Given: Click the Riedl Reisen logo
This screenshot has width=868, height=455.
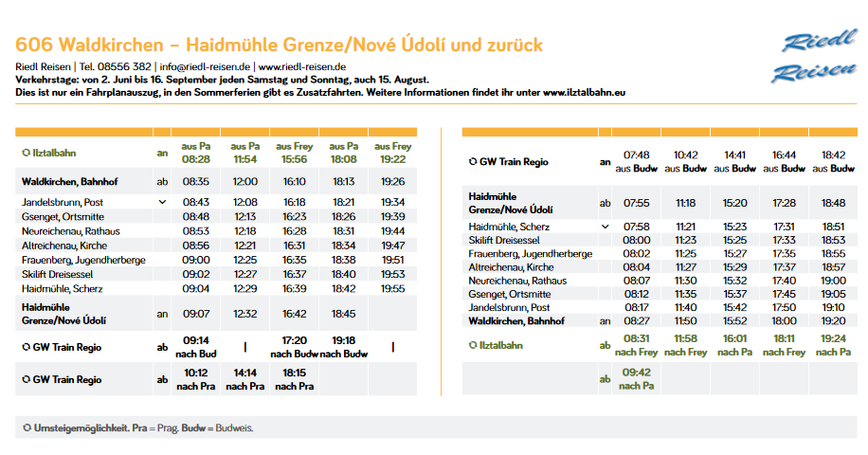Looking at the screenshot, I should (814, 56).
